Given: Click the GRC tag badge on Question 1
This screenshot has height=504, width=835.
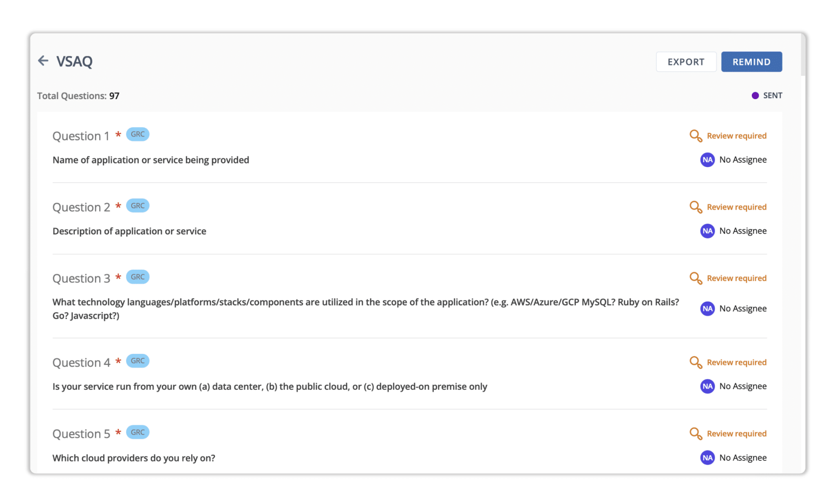Looking at the screenshot, I should click(x=138, y=134).
